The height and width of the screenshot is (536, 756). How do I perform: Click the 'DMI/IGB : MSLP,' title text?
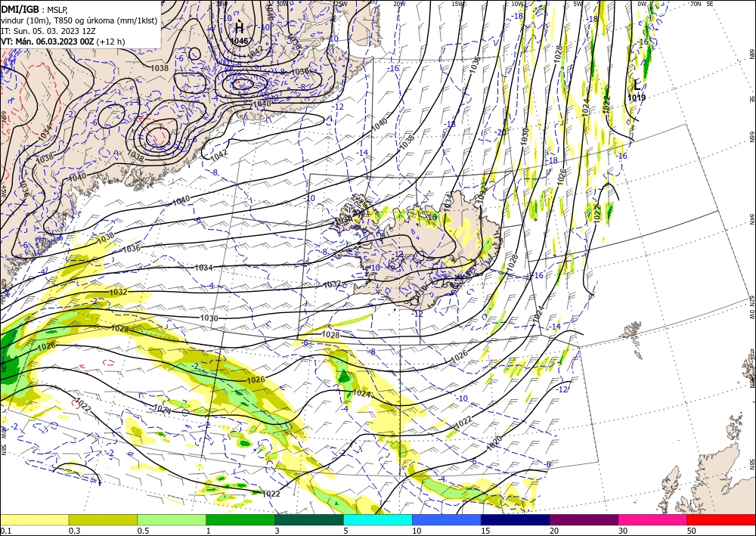click(34, 10)
